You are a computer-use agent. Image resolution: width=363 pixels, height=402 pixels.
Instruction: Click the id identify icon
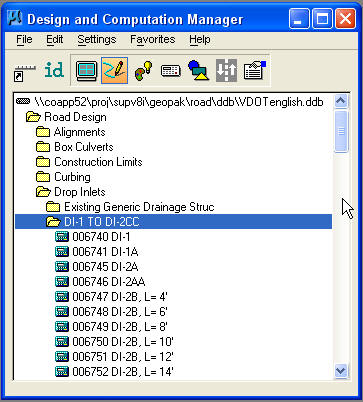pyautogui.click(x=54, y=70)
